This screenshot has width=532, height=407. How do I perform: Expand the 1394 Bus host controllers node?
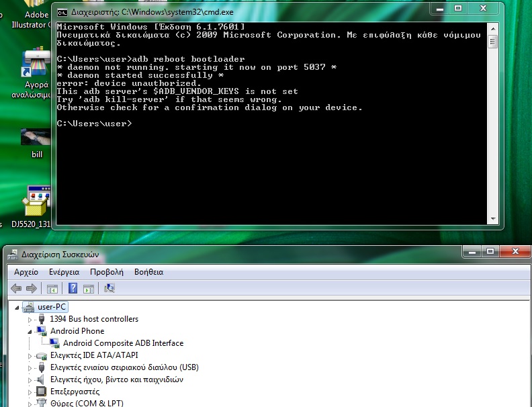(x=30, y=319)
